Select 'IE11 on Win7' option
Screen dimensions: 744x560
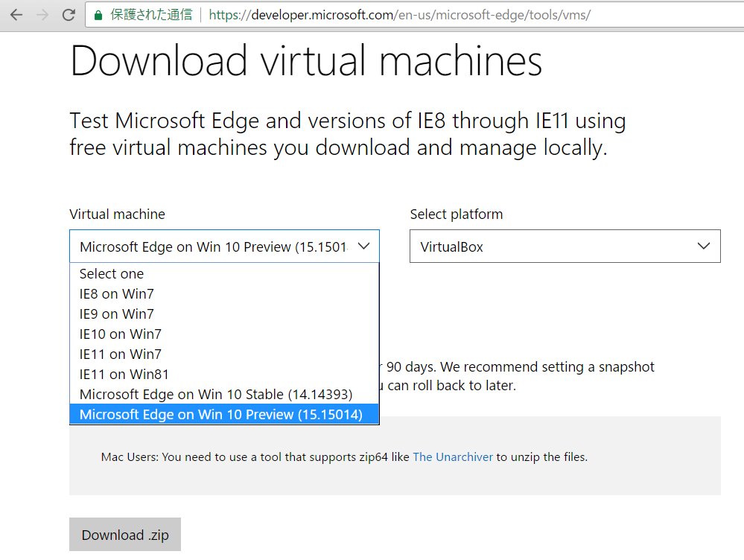pyautogui.click(x=224, y=354)
